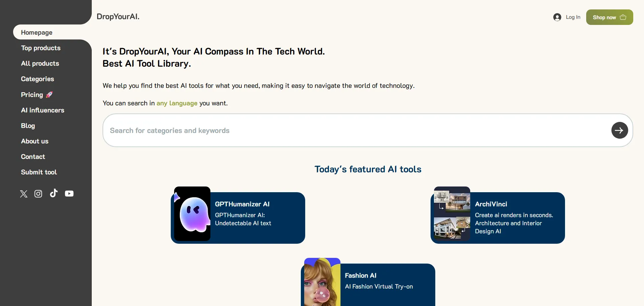Navigate to Pricing in sidebar
The height and width of the screenshot is (306, 644).
[32, 95]
